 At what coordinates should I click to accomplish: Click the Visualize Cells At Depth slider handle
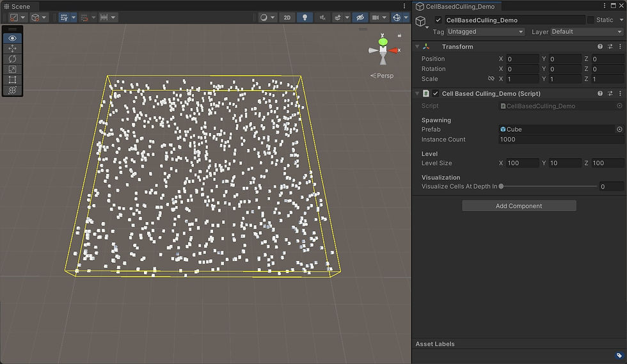click(x=501, y=186)
